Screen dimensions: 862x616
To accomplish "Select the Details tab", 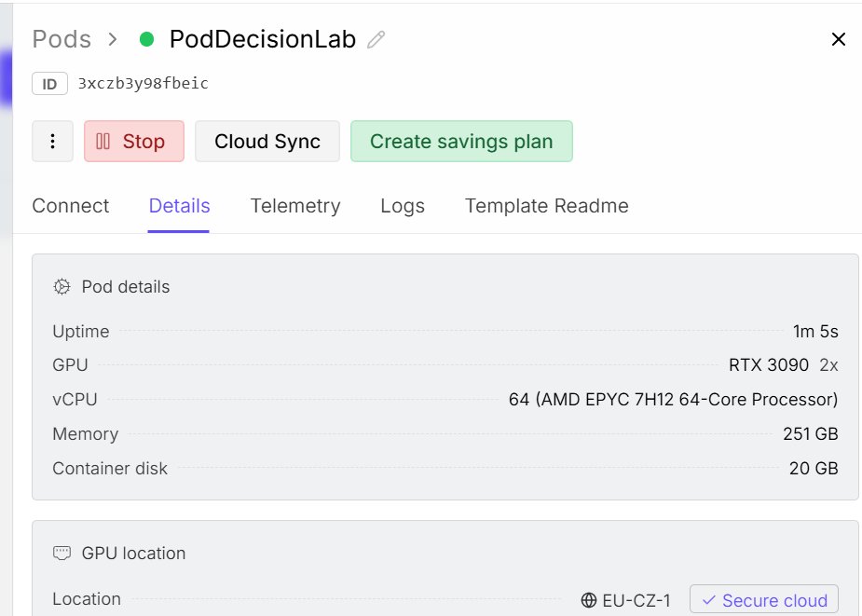I will click(179, 206).
